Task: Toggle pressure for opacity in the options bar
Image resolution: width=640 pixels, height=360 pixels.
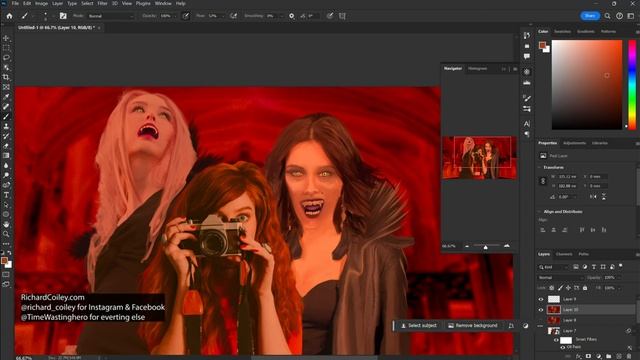Action: pos(186,16)
